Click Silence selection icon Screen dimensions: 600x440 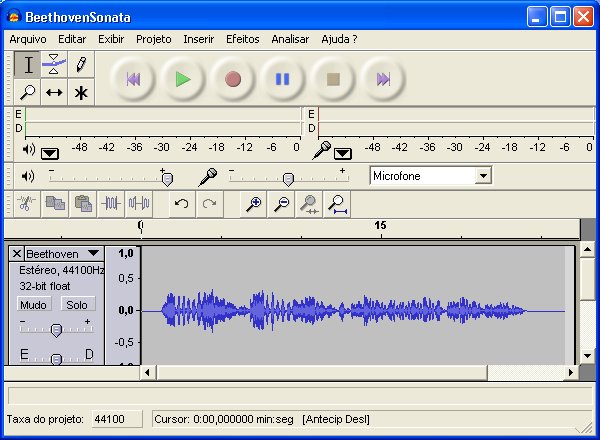pos(139,204)
